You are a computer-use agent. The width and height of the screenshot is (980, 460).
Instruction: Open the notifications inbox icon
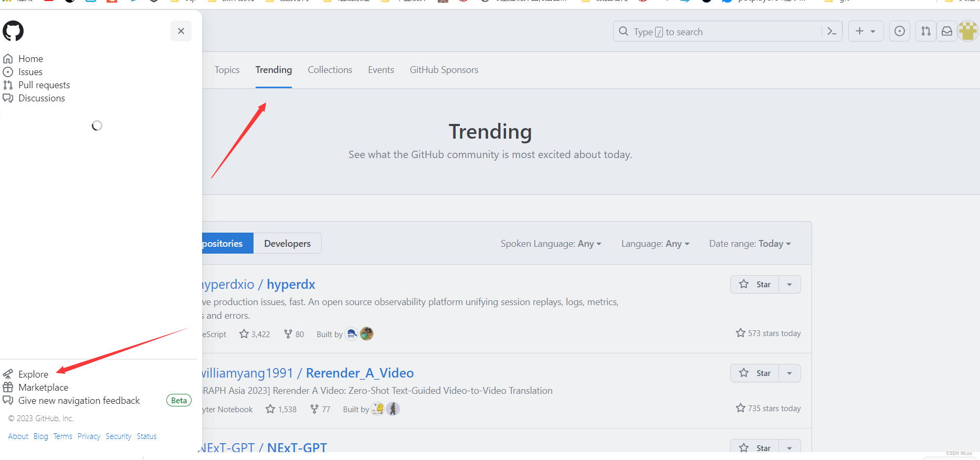point(947,32)
